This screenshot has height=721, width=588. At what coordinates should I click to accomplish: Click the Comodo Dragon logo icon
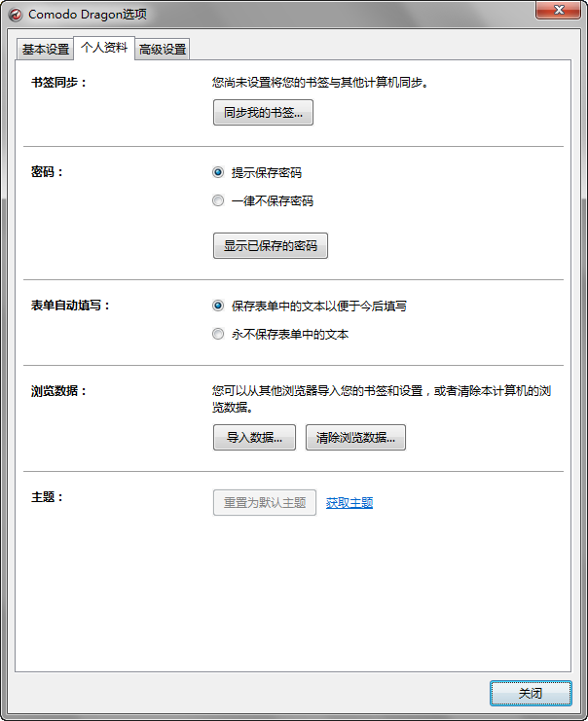click(x=16, y=15)
